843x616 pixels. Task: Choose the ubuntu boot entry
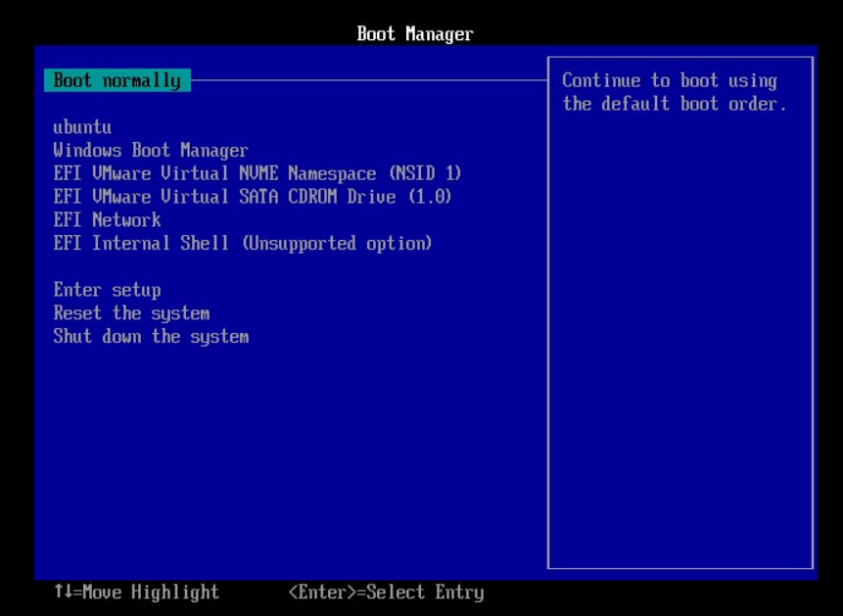[82, 127]
